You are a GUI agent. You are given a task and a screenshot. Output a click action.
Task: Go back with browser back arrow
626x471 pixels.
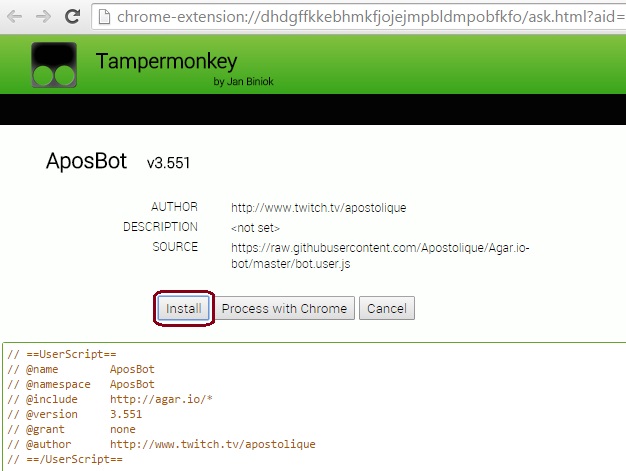tap(15, 16)
